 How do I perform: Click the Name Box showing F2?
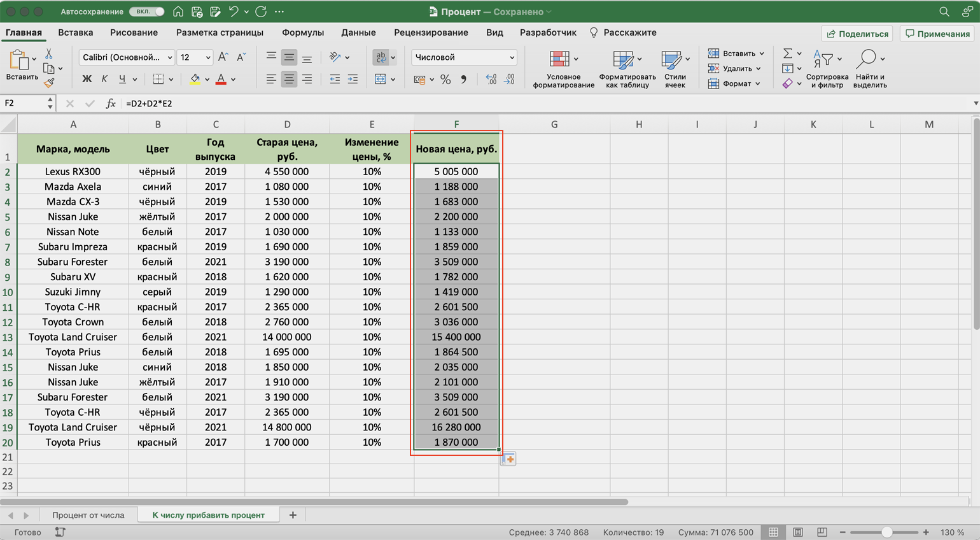23,103
